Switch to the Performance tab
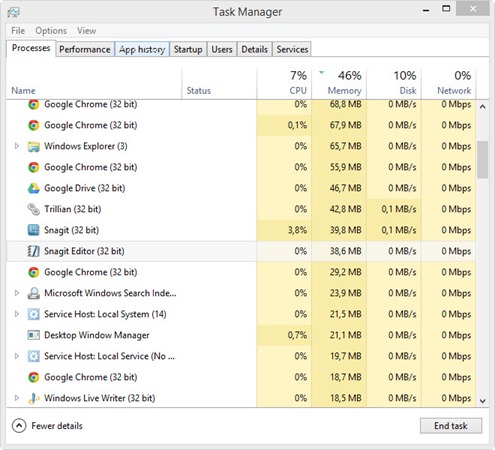This screenshot has width=495, height=450. [85, 49]
